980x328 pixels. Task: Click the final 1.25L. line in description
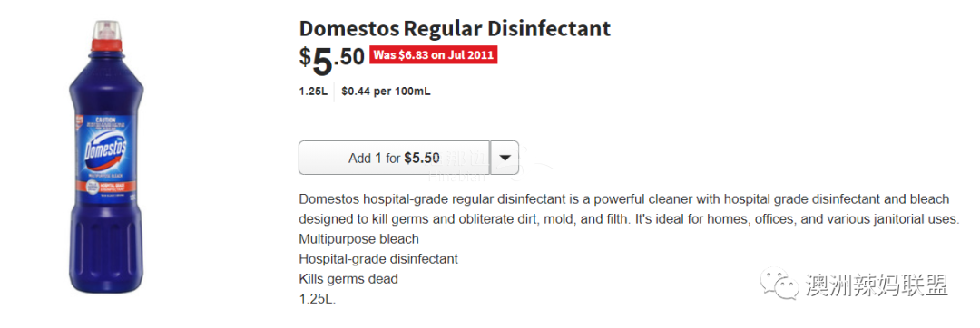318,299
